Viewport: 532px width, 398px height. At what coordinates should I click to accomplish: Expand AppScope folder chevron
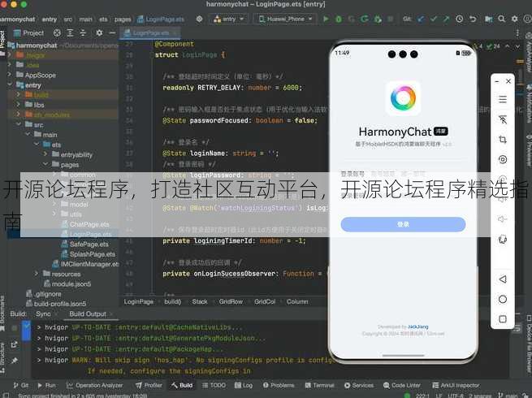[10, 75]
